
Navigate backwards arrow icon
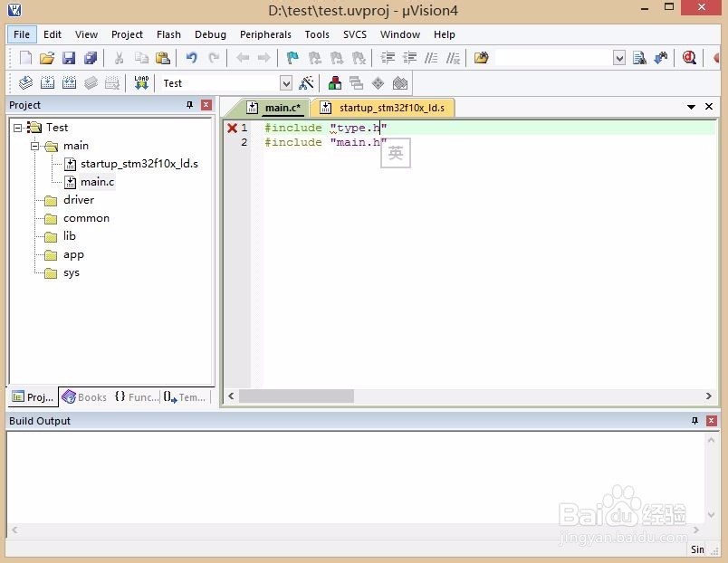tap(243, 58)
